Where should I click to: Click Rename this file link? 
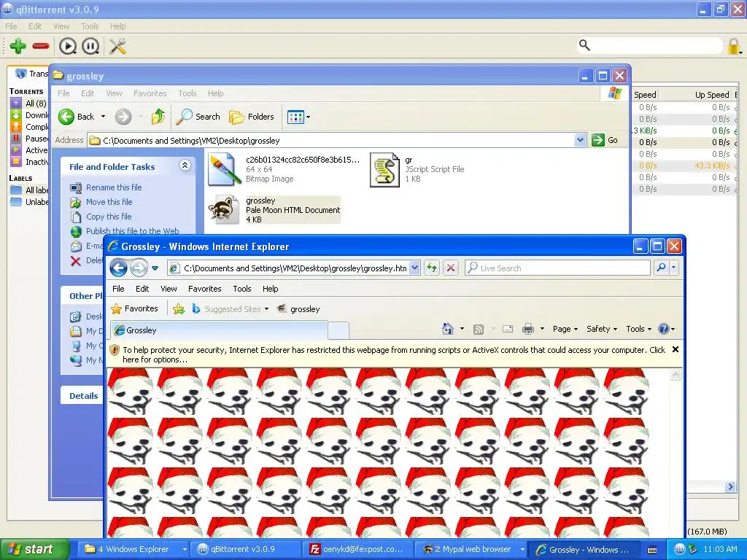point(114,187)
